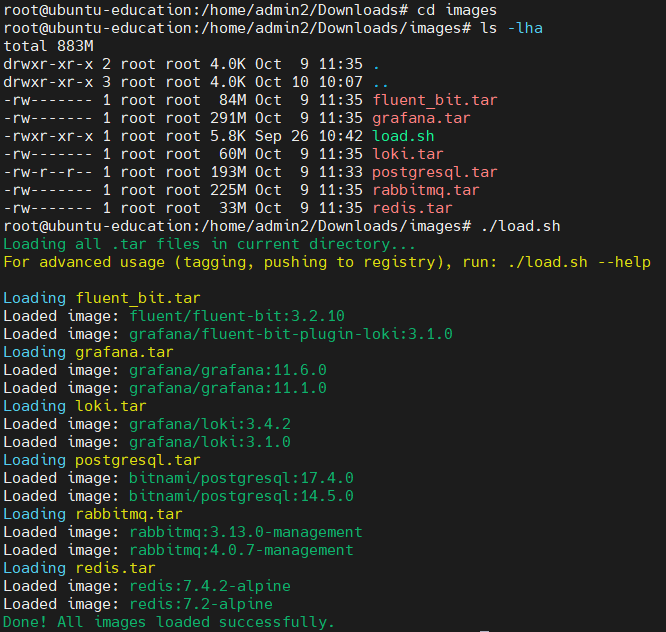Click fluent_bit.tar in the ls file listing
The width and height of the screenshot is (666, 632).
434,100
